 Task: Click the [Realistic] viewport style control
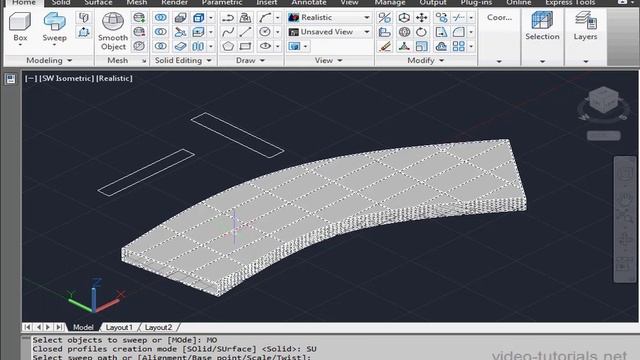pos(114,78)
